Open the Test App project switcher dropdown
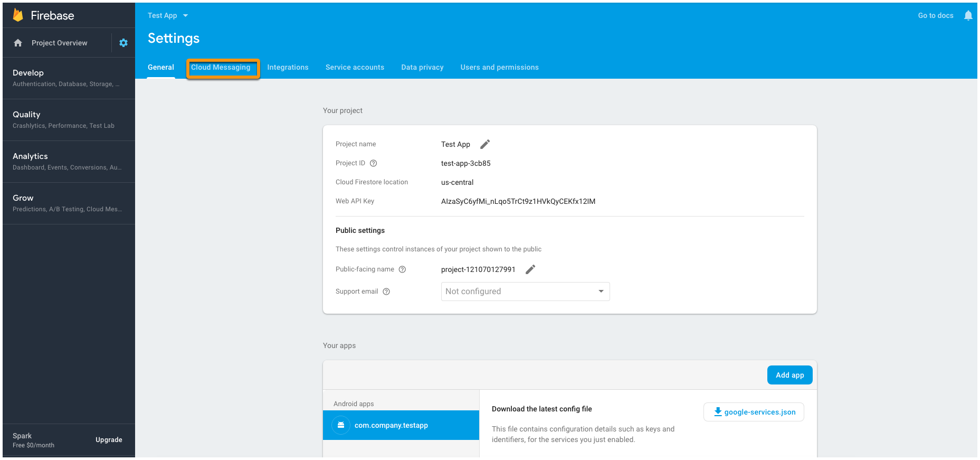Image resolution: width=980 pixels, height=460 pixels. tap(168, 15)
